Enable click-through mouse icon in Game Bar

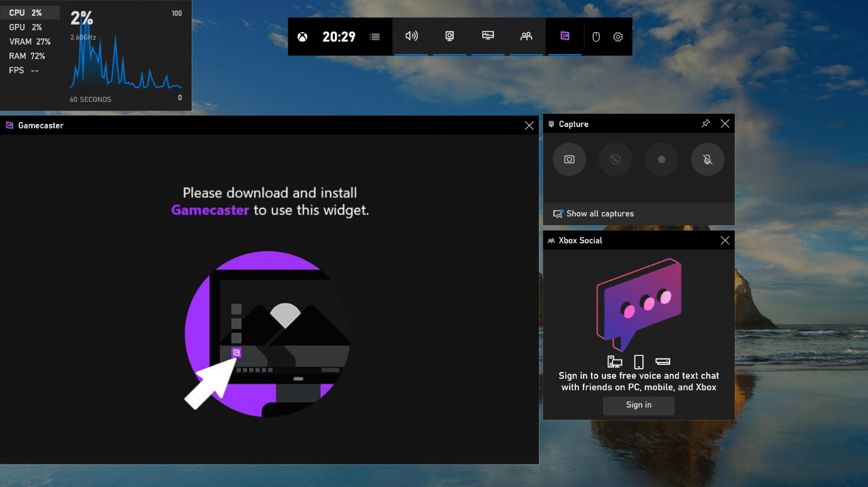[x=596, y=36]
